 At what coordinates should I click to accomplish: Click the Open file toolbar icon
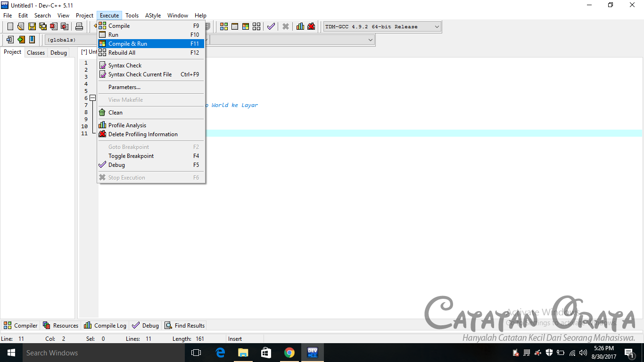click(x=21, y=26)
